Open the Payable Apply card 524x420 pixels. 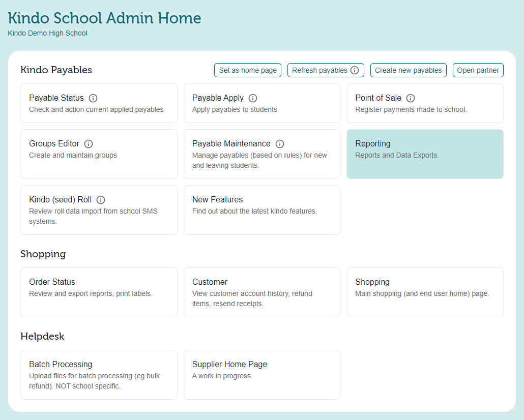pos(262,103)
